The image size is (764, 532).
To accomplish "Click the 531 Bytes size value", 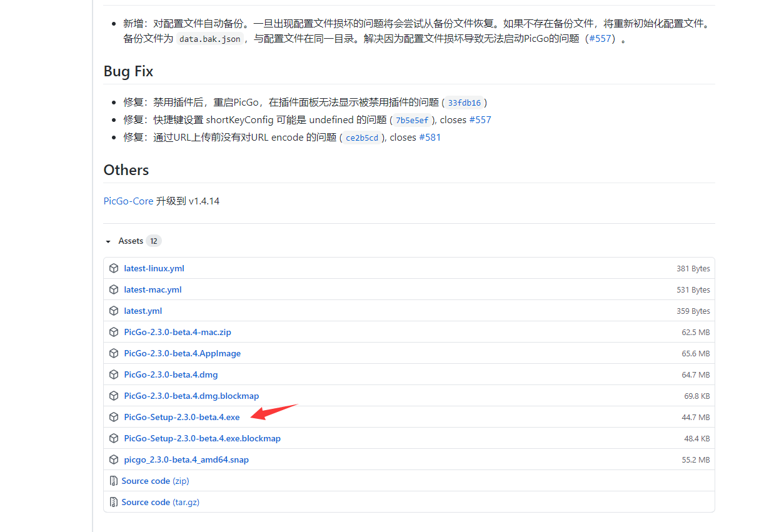I will click(693, 289).
